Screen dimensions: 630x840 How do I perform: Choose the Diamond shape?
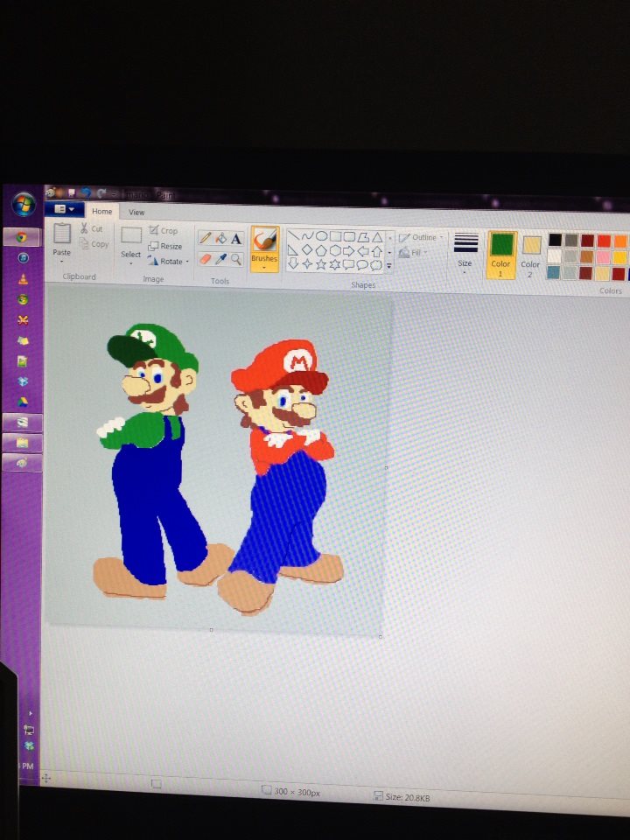coord(307,249)
